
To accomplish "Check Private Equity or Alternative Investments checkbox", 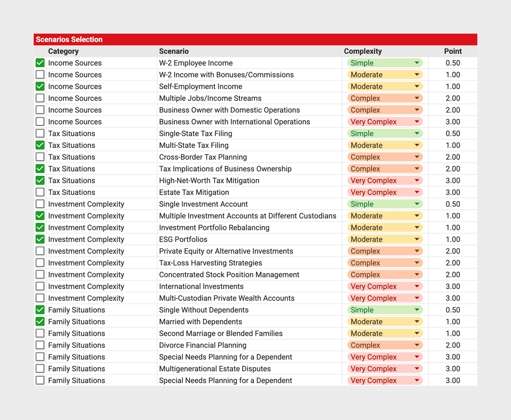I will pyautogui.click(x=40, y=251).
